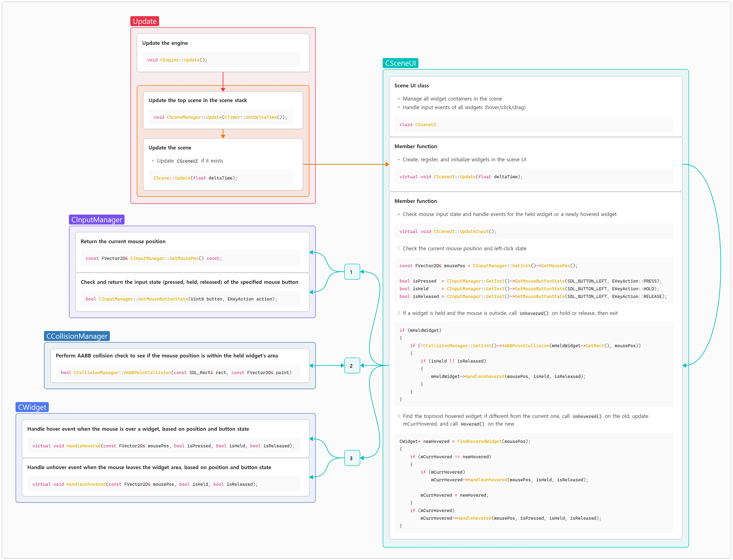Click the numbered node 2 box
The image size is (733, 560).
click(x=352, y=365)
